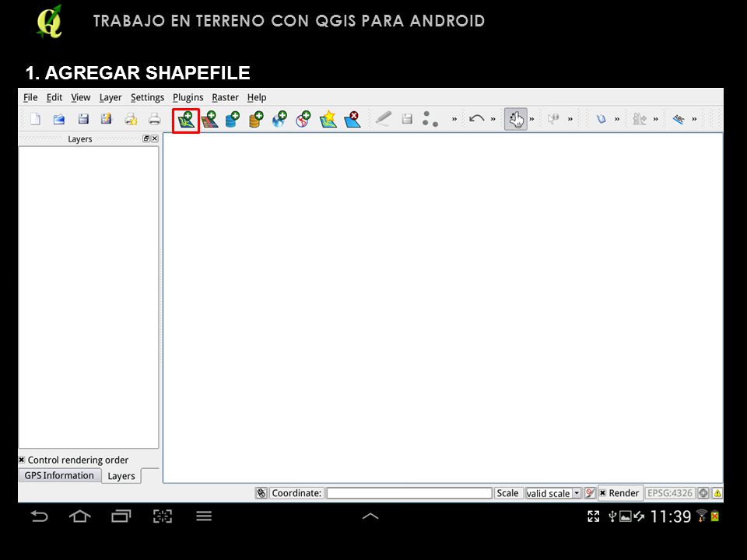747x560 pixels.
Task: Expand hidden tools after Touch zoom tool
Action: click(531, 119)
